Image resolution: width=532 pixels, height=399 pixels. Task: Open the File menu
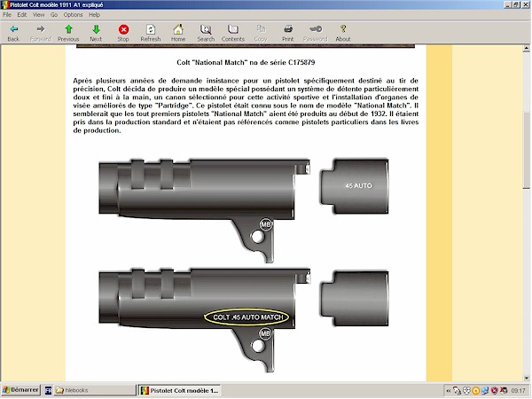coord(7,14)
